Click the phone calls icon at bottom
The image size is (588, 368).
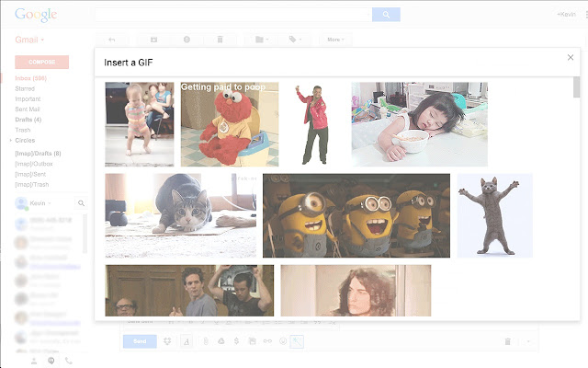pos(69,361)
